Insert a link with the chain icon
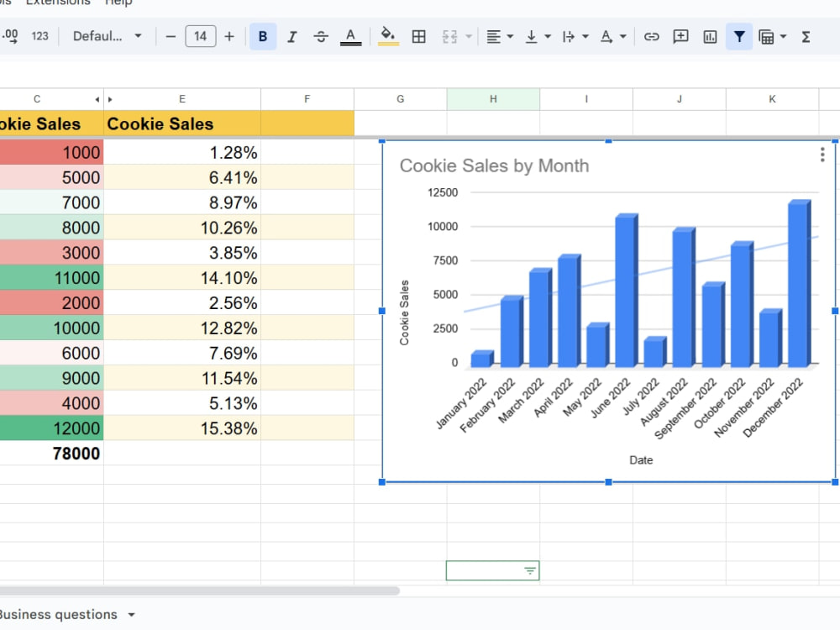Viewport: 840px width, 630px height. tap(652, 36)
